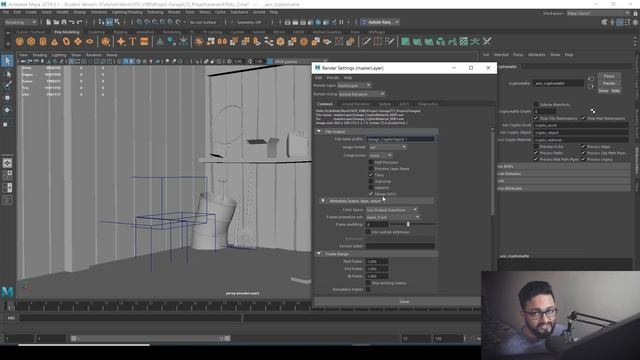Viewport: 640px width, 360px height.
Task: Create a polygon cube from shelf
Action: pos(31,42)
